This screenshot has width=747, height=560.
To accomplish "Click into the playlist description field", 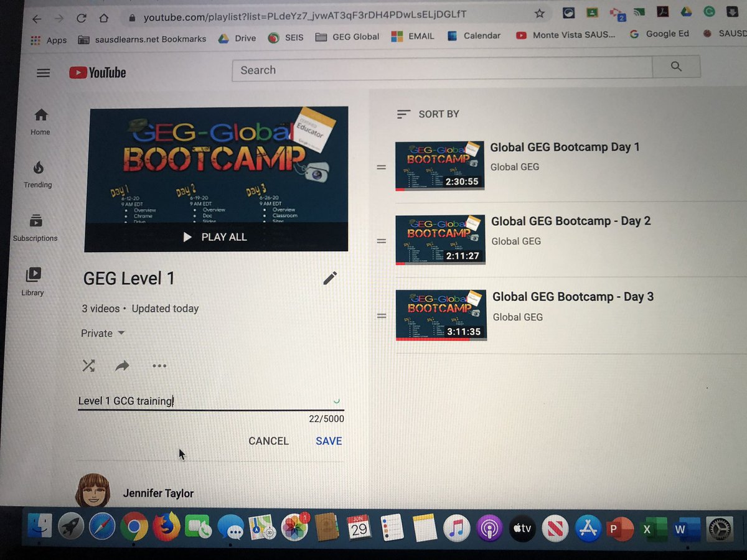I will [x=210, y=401].
